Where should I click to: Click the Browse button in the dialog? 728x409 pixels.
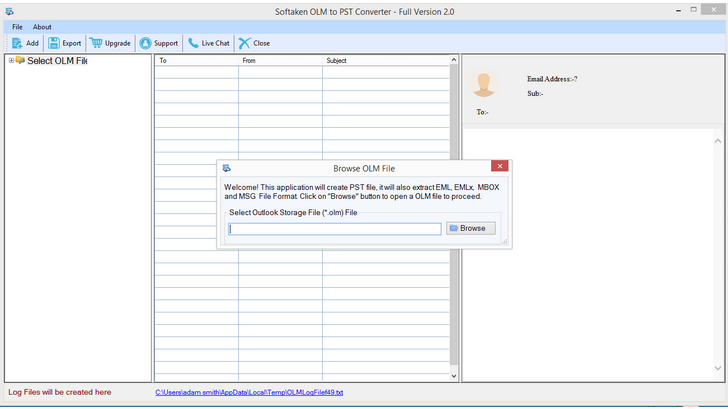pyautogui.click(x=471, y=228)
